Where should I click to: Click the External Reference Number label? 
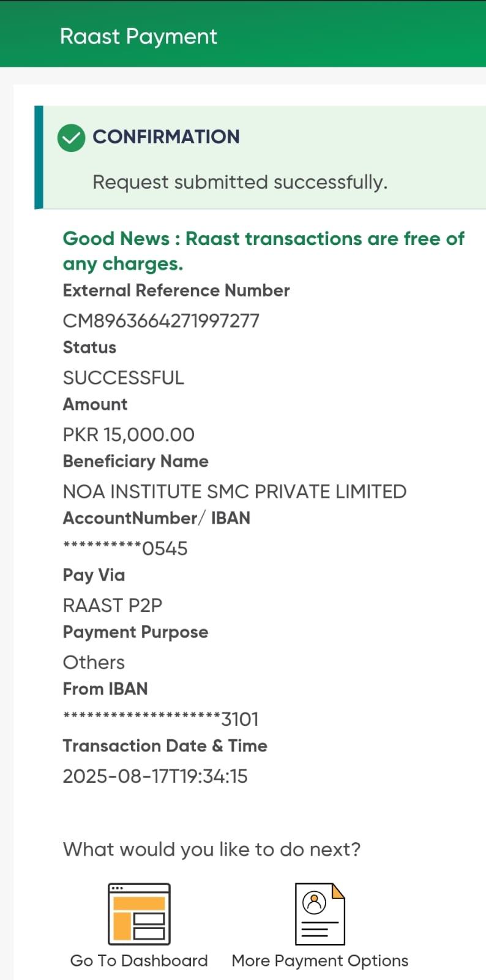[x=176, y=290]
